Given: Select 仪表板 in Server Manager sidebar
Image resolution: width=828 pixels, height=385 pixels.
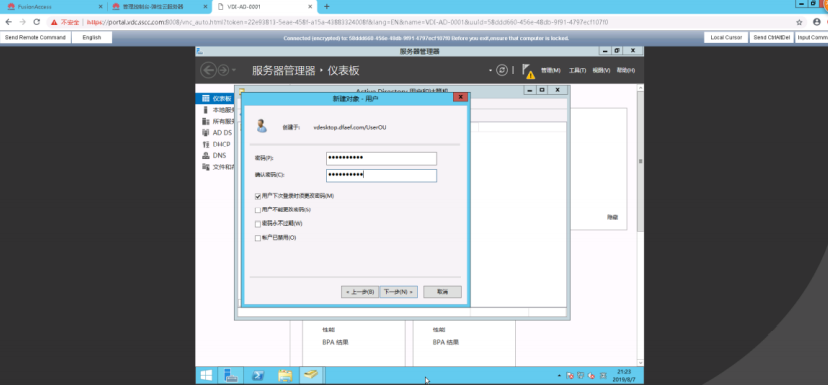Looking at the screenshot, I should tap(216, 99).
